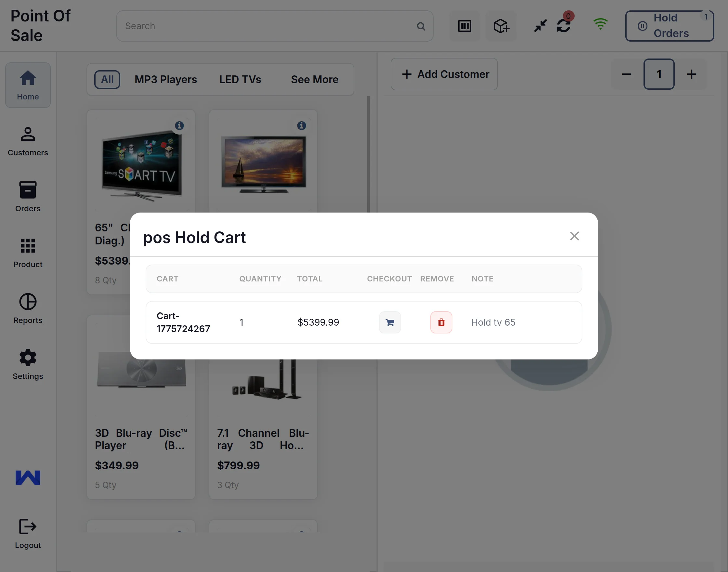This screenshot has width=728, height=572.
Task: Click the green wifi status icon
Action: (600, 24)
